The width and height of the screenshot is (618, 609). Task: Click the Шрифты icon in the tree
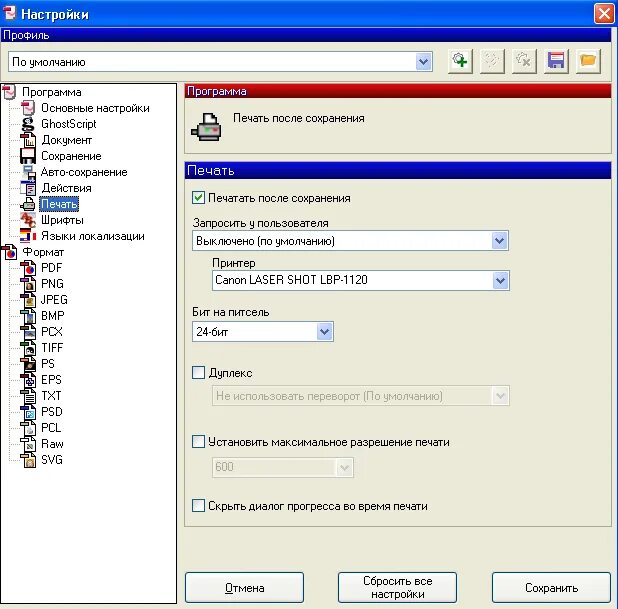28,220
